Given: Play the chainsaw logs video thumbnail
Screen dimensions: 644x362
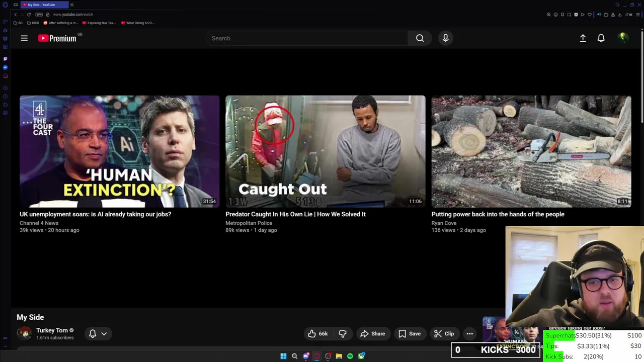Looking at the screenshot, I should click(531, 151).
